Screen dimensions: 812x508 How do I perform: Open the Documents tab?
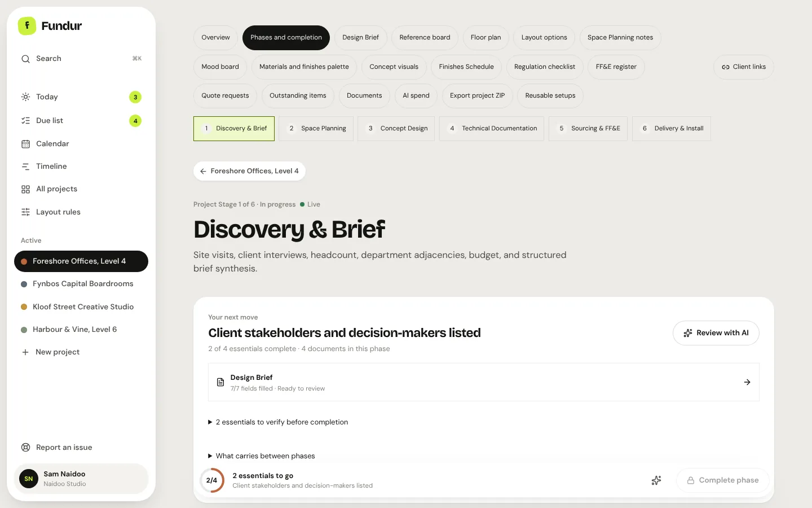tap(364, 96)
